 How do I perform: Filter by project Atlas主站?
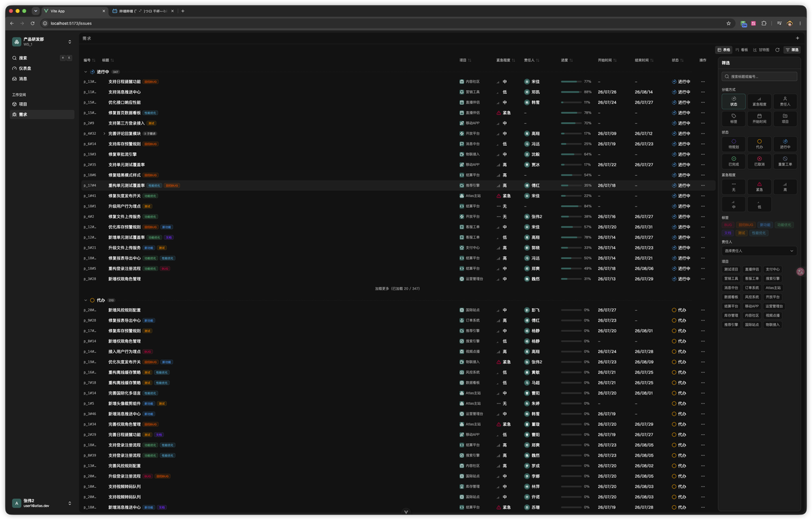click(x=772, y=288)
